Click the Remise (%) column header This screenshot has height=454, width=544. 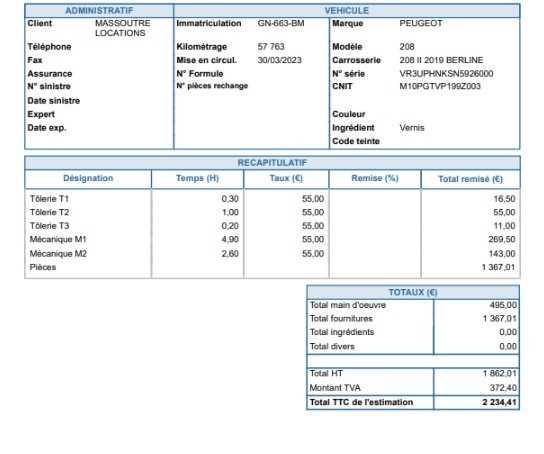[x=375, y=178]
